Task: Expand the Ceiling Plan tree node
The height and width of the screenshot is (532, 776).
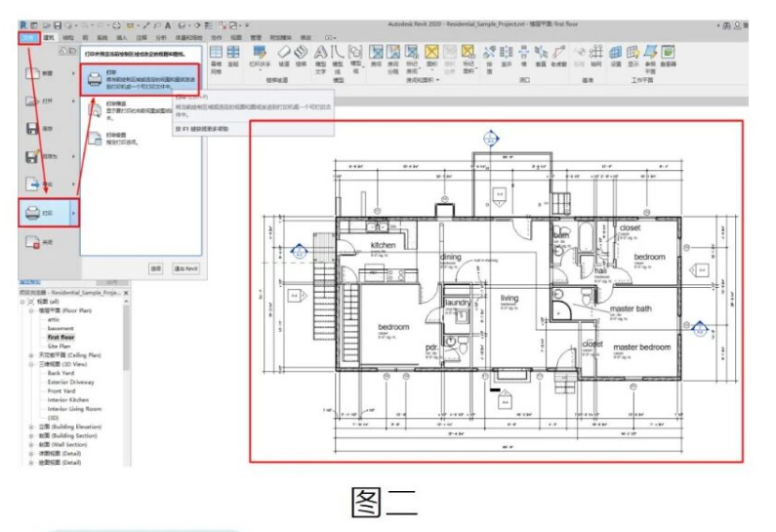Action: click(x=31, y=355)
